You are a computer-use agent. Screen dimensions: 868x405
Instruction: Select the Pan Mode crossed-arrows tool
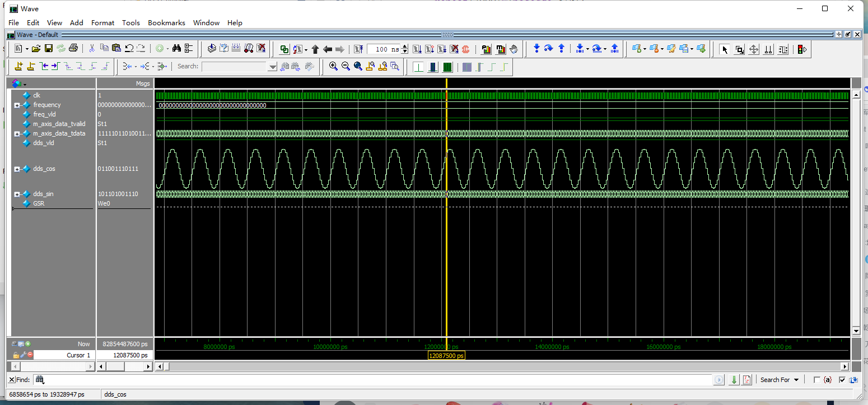(754, 49)
